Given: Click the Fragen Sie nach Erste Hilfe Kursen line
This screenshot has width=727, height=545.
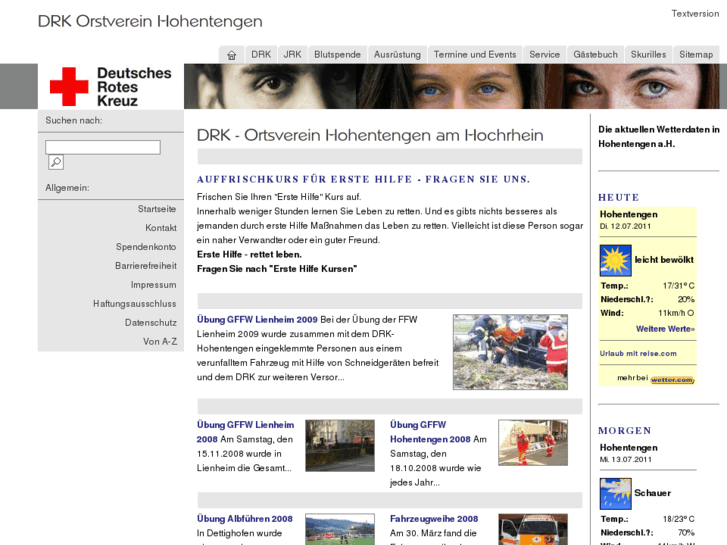Looking at the screenshot, I should [277, 269].
